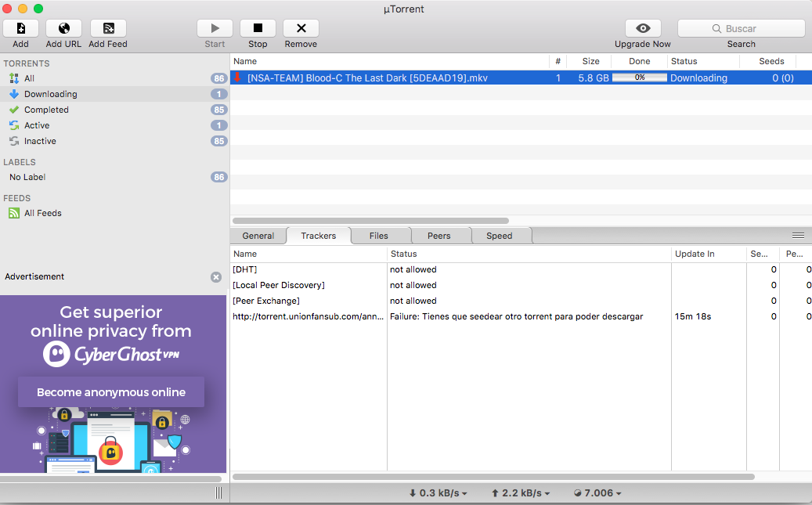Sort torrents by Size column
The height and width of the screenshot is (505, 812).
(x=590, y=61)
